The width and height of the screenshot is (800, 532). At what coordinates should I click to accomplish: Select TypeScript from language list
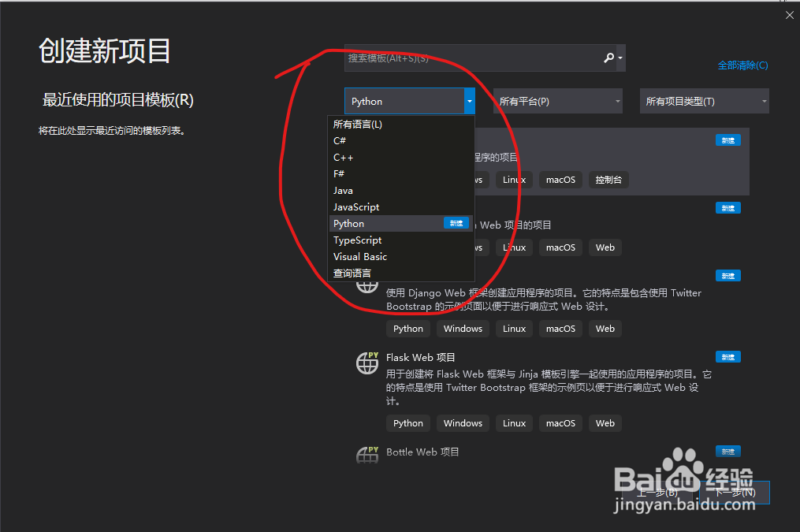coord(401,240)
